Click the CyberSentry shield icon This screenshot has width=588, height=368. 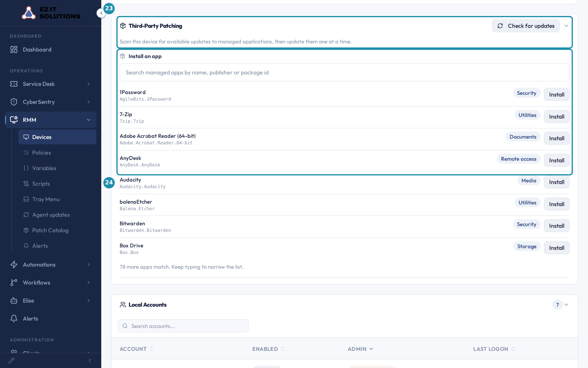pos(14,102)
